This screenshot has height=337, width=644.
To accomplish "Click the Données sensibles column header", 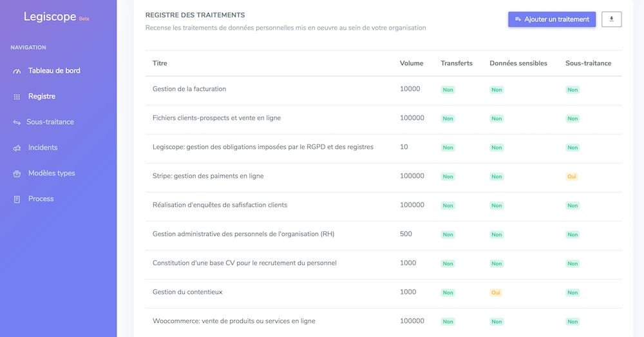I will 518,63.
